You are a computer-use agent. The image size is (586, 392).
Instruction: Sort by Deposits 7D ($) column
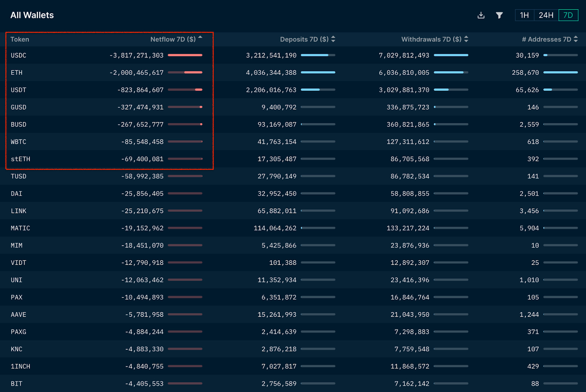308,39
